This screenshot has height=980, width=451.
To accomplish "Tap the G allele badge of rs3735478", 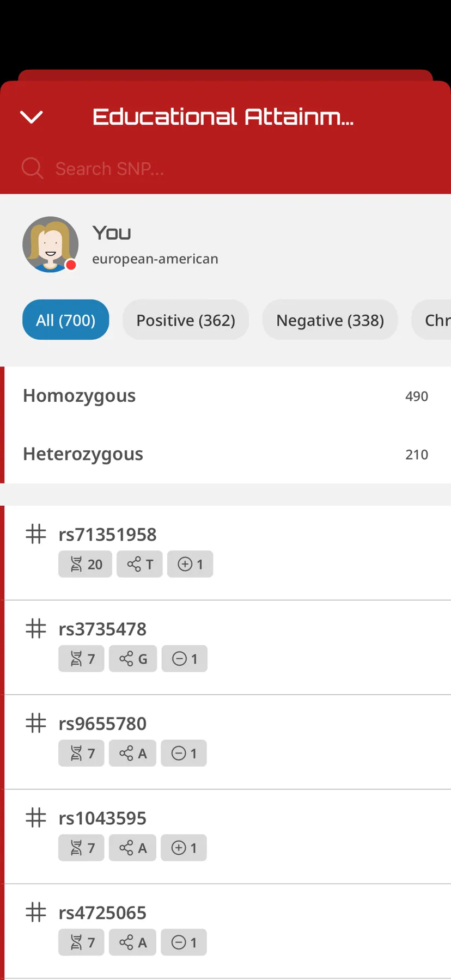I will (x=133, y=659).
